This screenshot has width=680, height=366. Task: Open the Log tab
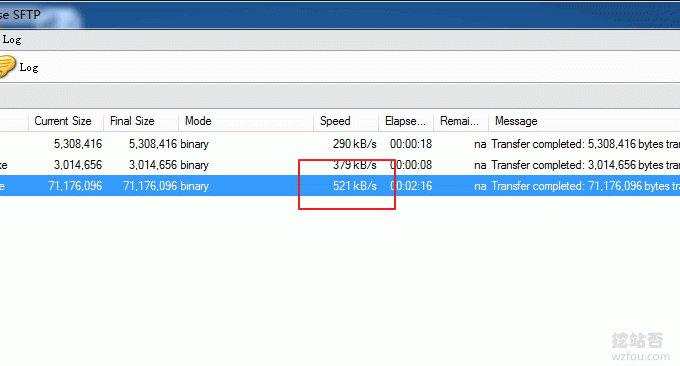[x=12, y=39]
